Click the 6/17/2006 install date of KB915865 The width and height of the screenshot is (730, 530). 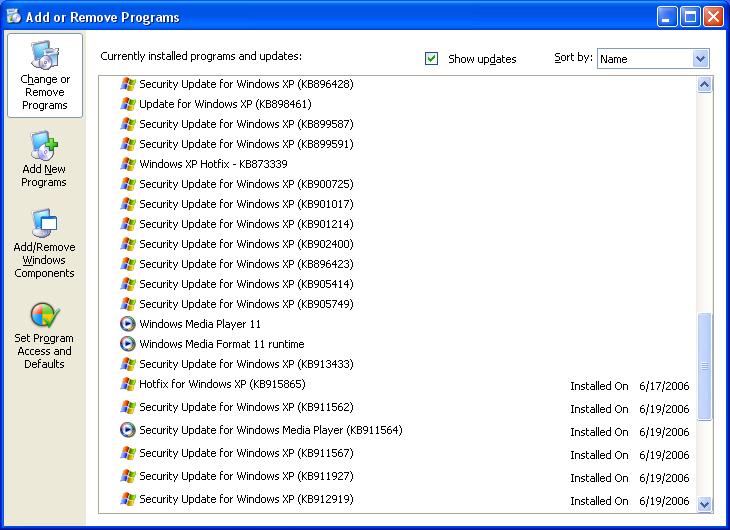664,386
